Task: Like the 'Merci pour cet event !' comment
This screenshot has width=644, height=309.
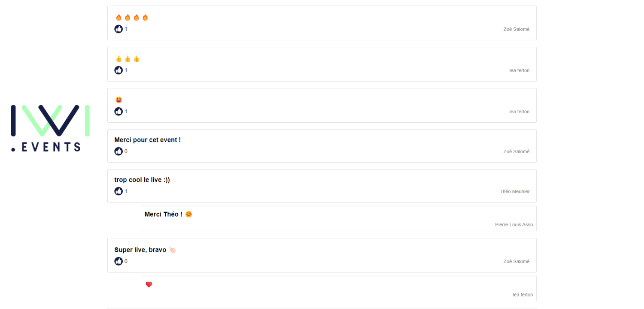Action: [118, 151]
